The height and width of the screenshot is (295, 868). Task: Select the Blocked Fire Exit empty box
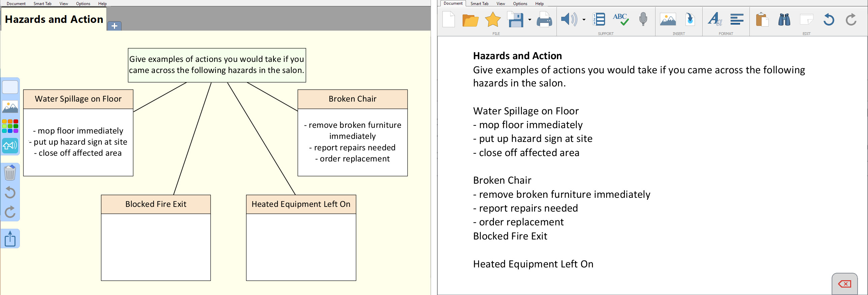click(x=156, y=247)
